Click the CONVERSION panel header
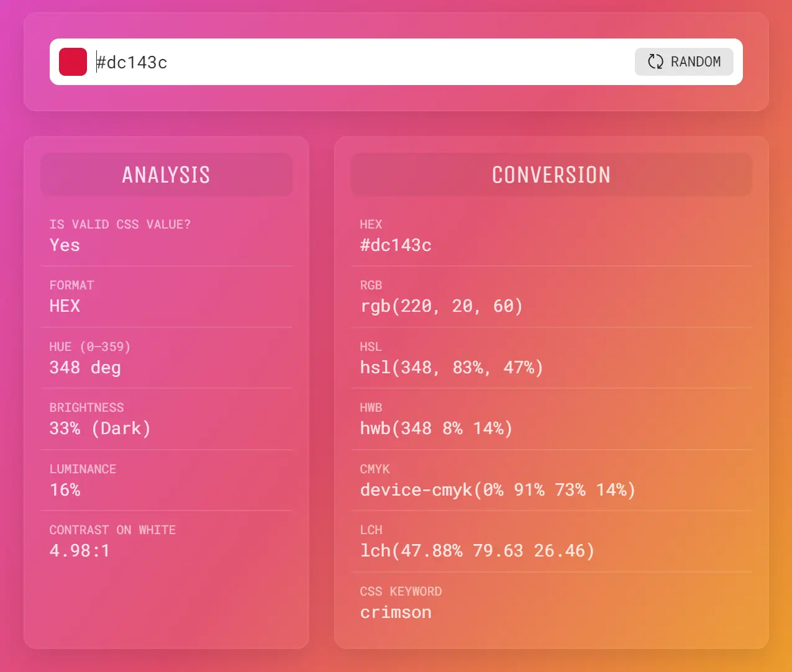Viewport: 792px width, 672px height. click(x=551, y=175)
